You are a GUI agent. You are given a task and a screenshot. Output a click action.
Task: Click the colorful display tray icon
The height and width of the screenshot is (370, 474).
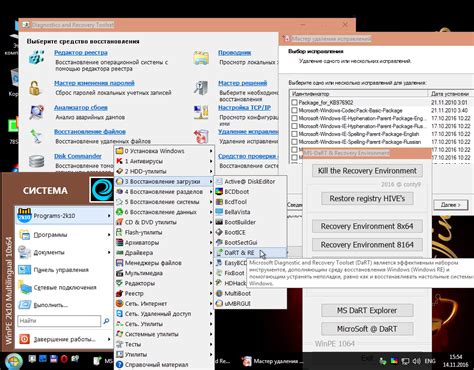[x=394, y=361]
